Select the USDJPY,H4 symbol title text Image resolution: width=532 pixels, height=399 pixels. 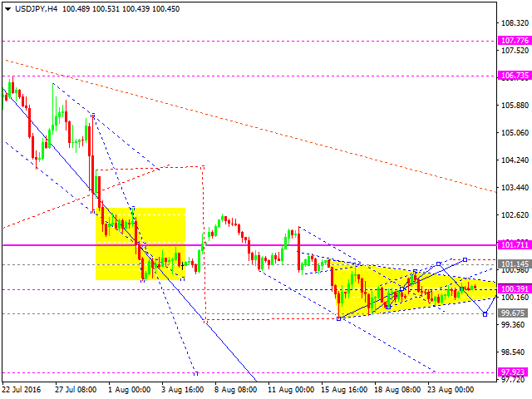(x=36, y=9)
